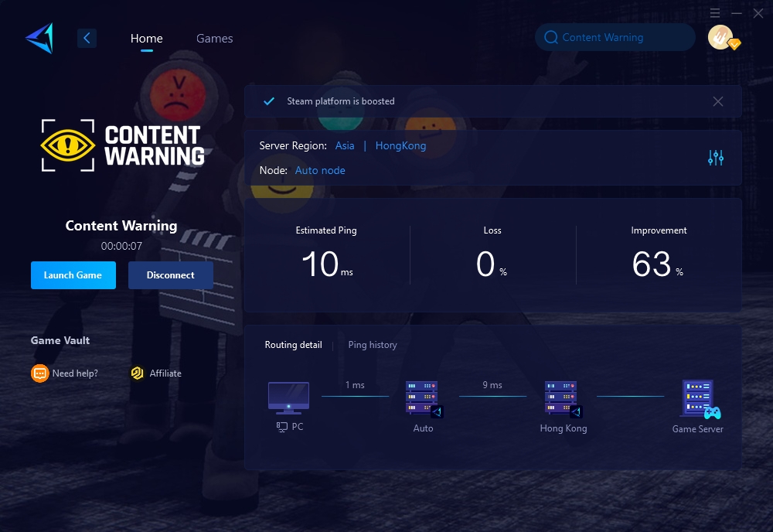
Task: Click the magnifier search icon
Action: 550,37
